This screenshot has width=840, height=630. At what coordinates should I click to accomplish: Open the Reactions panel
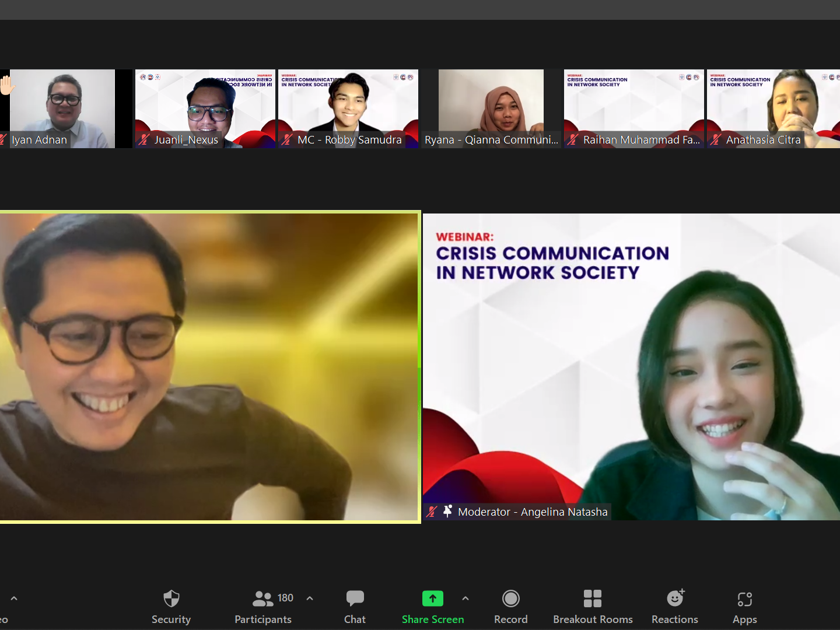click(x=674, y=607)
